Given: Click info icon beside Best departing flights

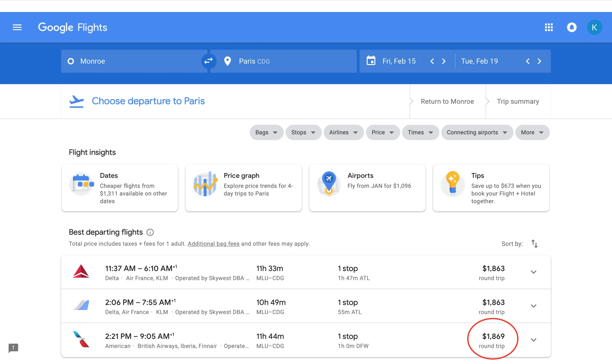Looking at the screenshot, I should coord(150,232).
